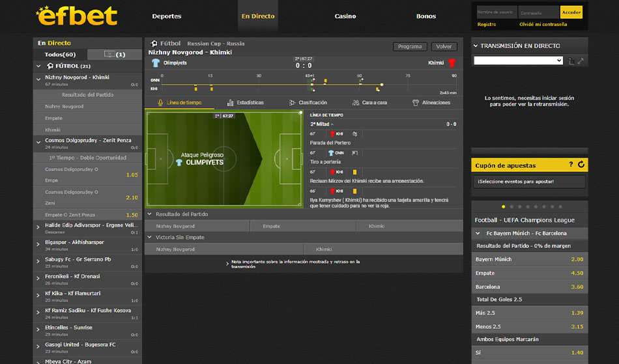This screenshot has width=619, height=364.
Task: Click the goalkeeper save glove icon
Action: 354,133
